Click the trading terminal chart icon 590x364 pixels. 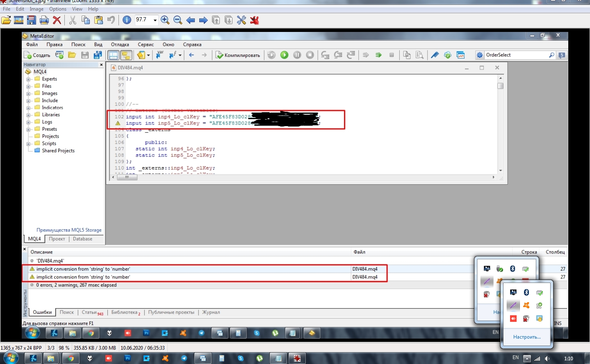pyautogui.click(x=460, y=55)
